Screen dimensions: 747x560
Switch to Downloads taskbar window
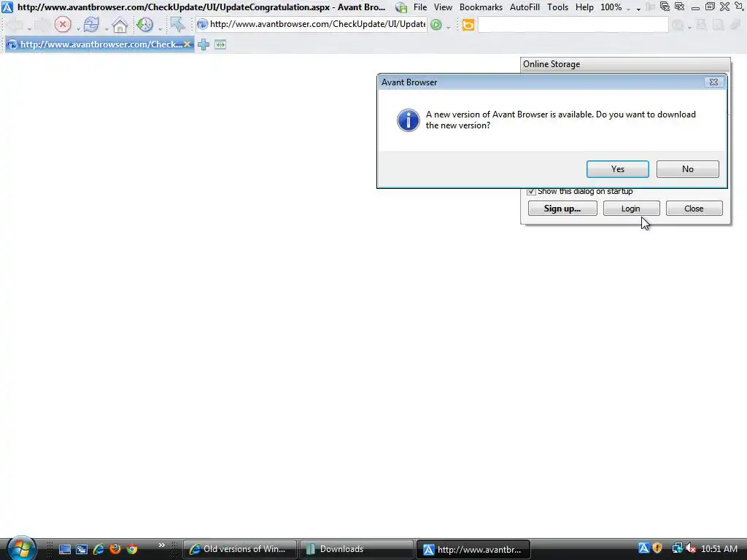(x=356, y=549)
